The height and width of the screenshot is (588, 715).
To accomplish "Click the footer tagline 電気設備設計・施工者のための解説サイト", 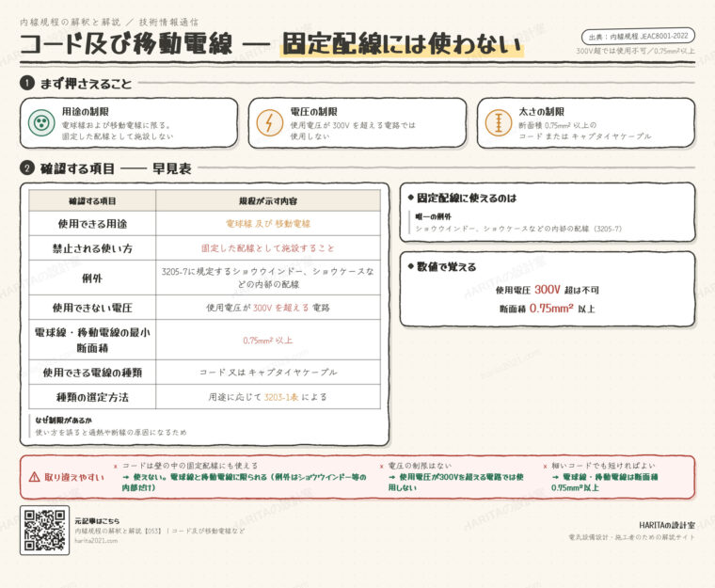I will tap(631, 537).
